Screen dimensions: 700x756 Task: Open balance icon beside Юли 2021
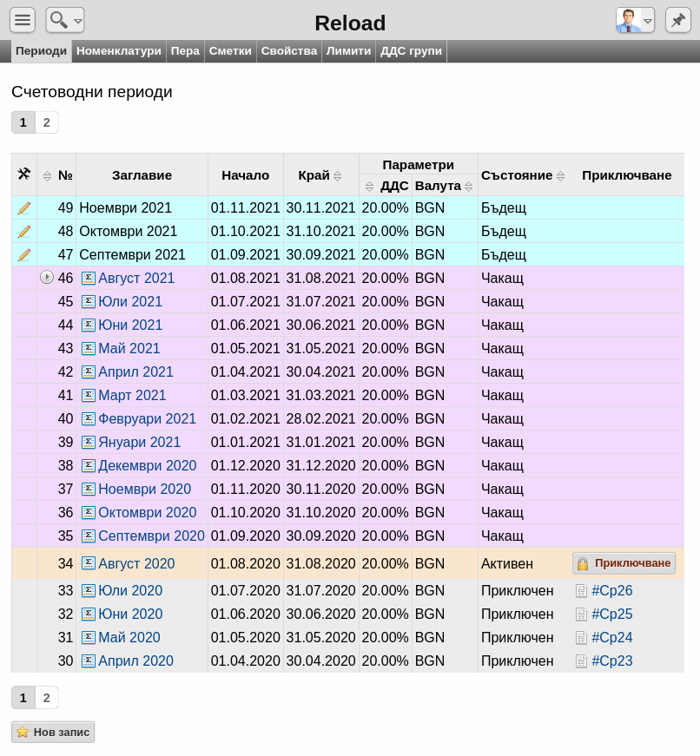[89, 302]
